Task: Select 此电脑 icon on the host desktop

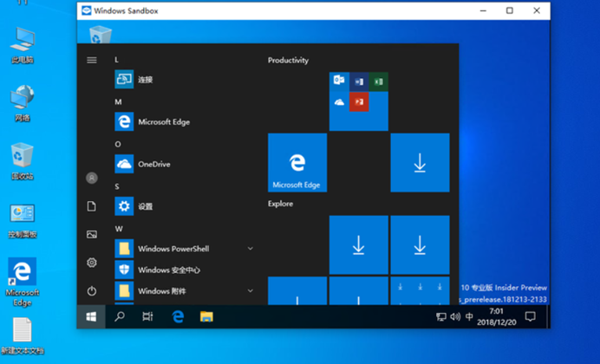Action: click(23, 45)
